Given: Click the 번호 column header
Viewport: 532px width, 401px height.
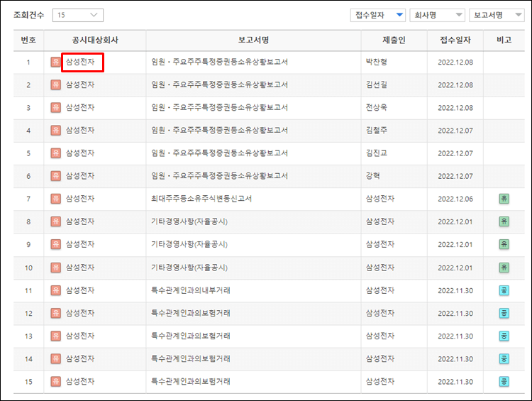Looking at the screenshot, I should tap(28, 40).
